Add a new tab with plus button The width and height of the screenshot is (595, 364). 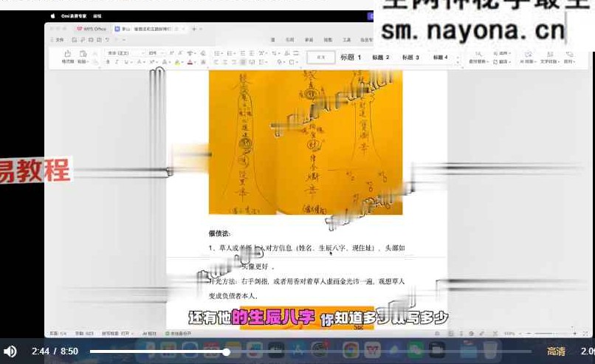pos(194,29)
